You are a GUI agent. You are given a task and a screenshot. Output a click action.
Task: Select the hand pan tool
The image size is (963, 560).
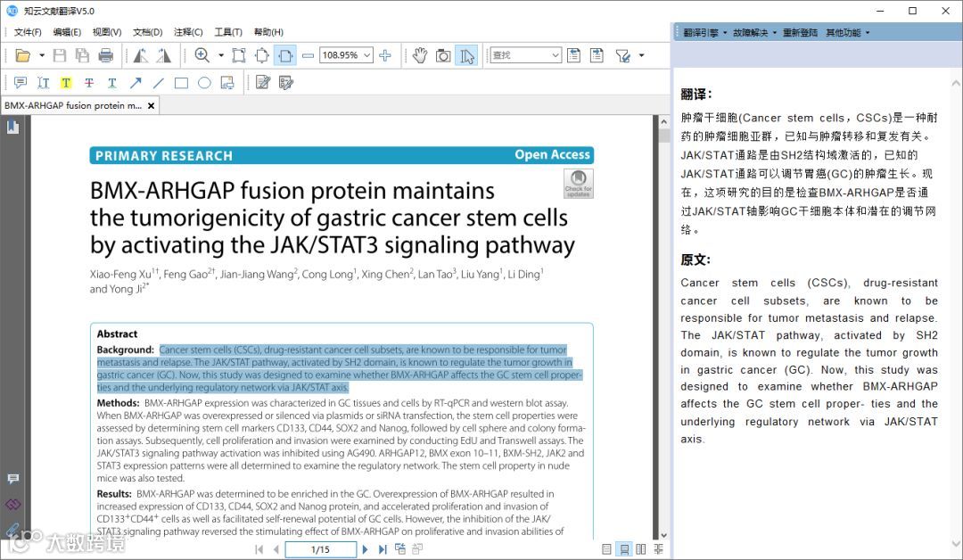(x=420, y=55)
